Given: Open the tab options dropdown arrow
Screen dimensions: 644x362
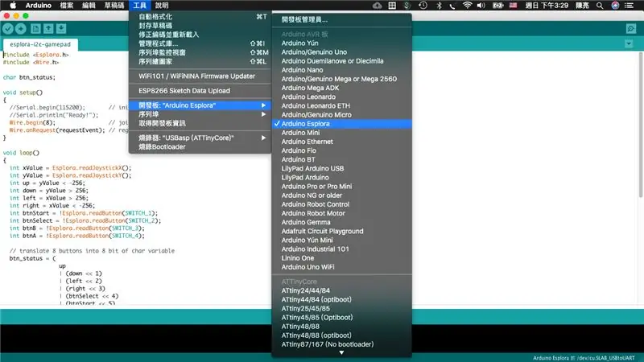Looking at the screenshot, I should 629,43.
